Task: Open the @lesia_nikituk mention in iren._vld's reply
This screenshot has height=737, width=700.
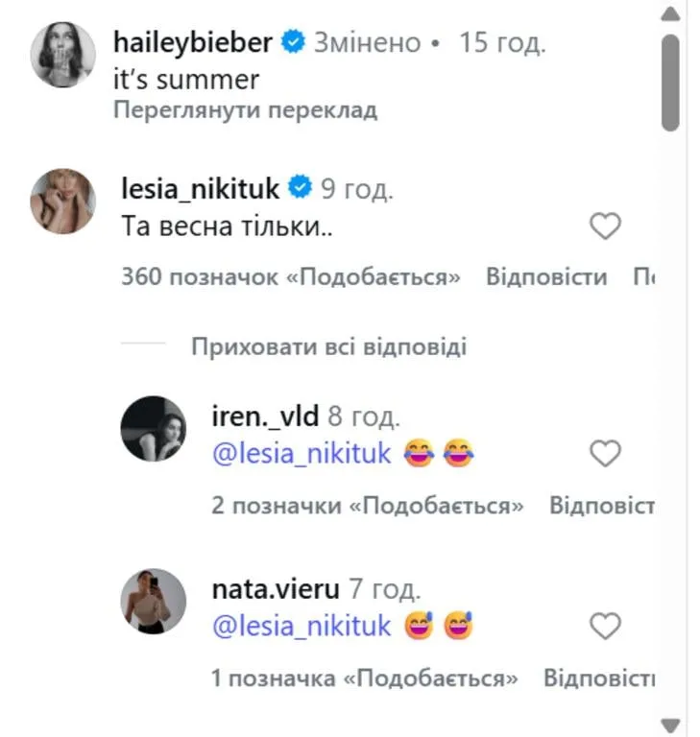Action: [x=302, y=453]
